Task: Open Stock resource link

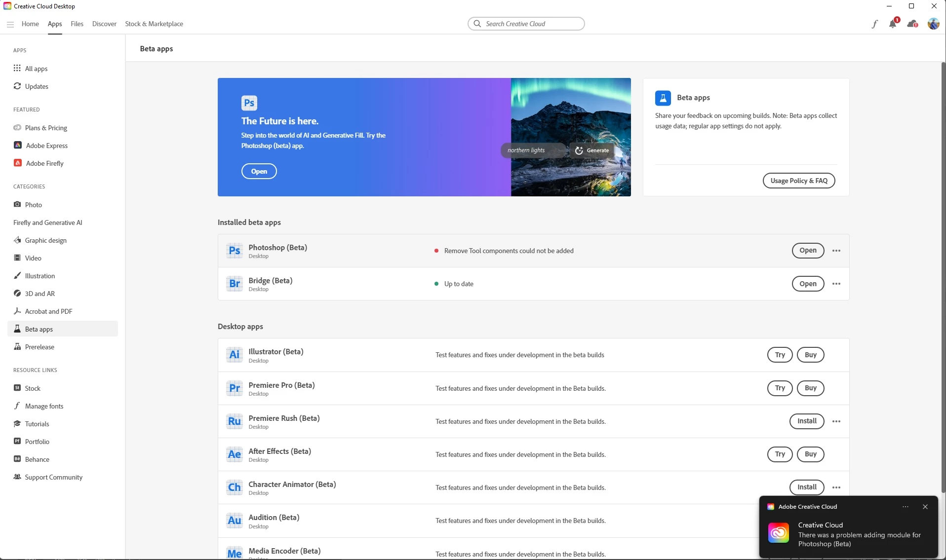Action: [63, 388]
